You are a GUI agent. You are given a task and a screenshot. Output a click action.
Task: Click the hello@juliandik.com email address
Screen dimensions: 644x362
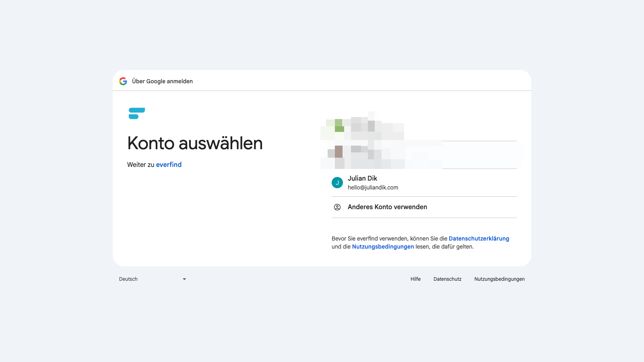[373, 187]
